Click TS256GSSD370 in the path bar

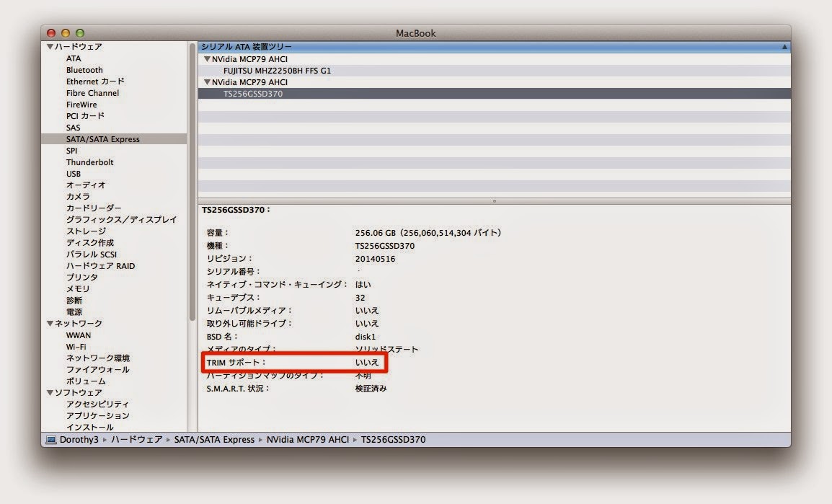(x=393, y=440)
